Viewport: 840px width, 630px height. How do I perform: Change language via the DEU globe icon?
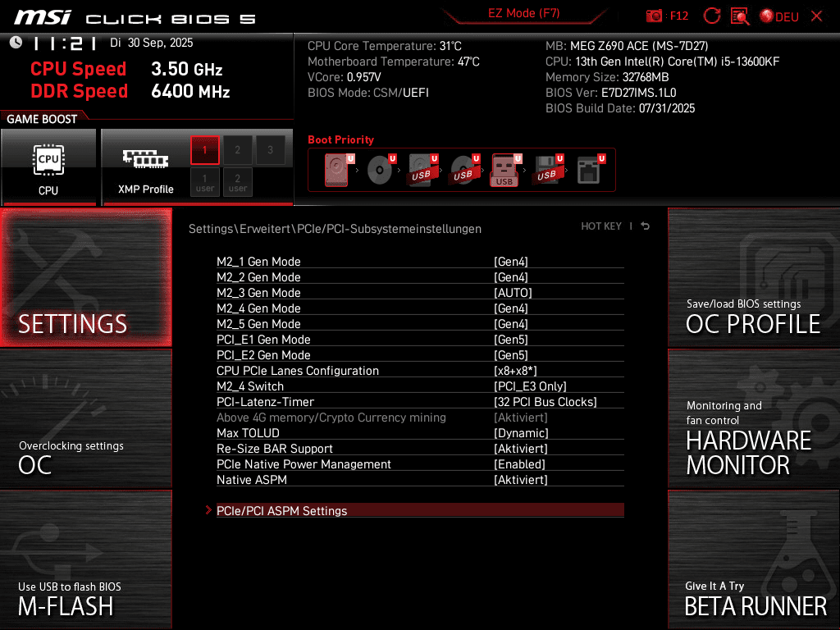[779, 16]
